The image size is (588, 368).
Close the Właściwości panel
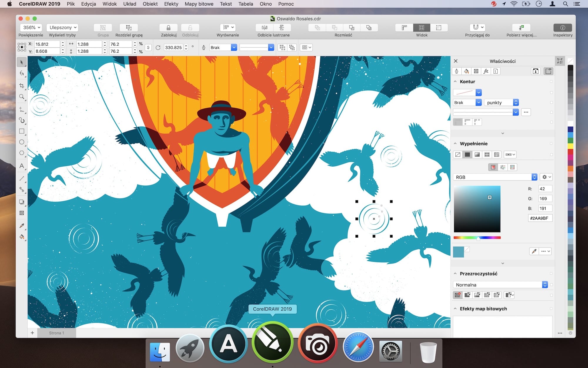(456, 61)
